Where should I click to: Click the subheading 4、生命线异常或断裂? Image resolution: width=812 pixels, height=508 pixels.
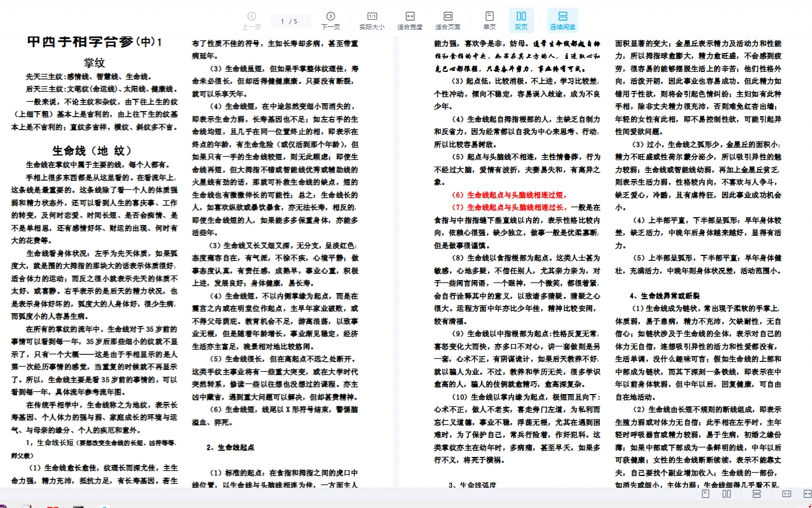pos(664,296)
